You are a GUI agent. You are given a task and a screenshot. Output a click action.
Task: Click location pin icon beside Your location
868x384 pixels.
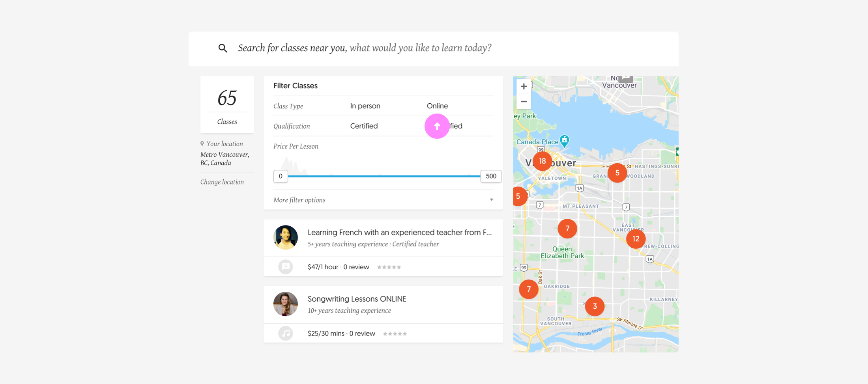tap(202, 144)
